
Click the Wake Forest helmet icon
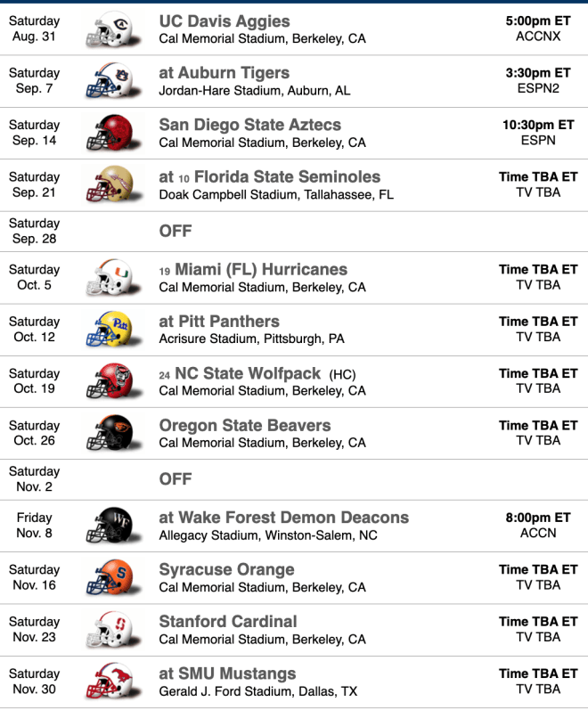pos(113,526)
